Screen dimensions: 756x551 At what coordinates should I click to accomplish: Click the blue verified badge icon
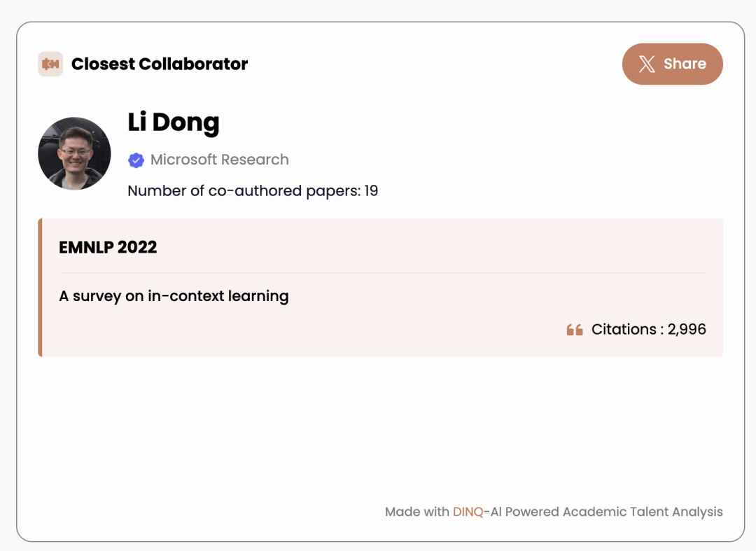(x=136, y=160)
